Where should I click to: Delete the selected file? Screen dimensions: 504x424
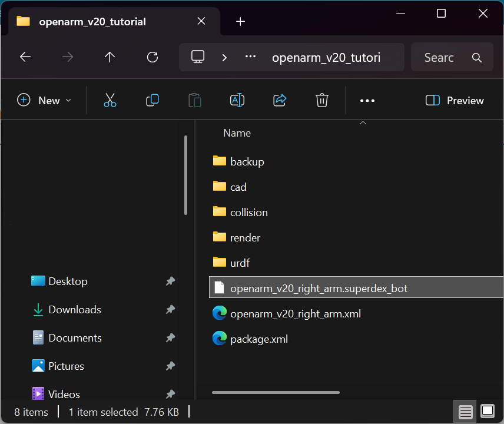pyautogui.click(x=321, y=100)
